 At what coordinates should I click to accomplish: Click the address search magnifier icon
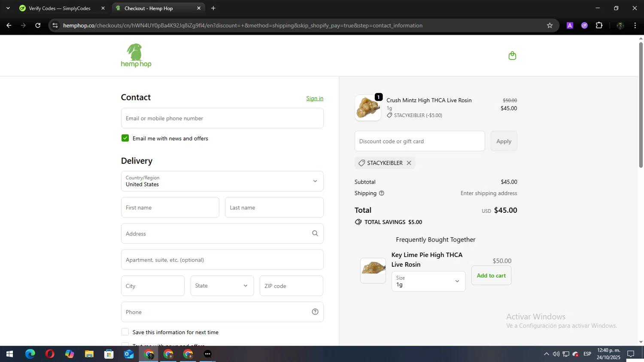pos(315,233)
